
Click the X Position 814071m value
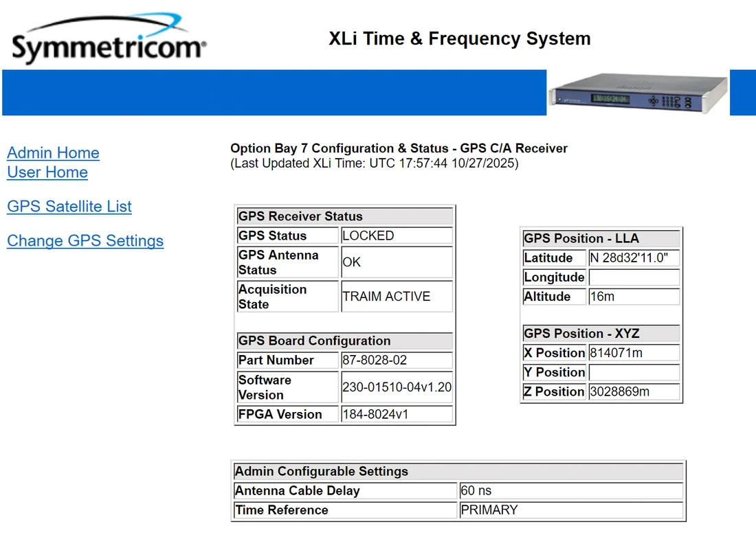pos(634,353)
